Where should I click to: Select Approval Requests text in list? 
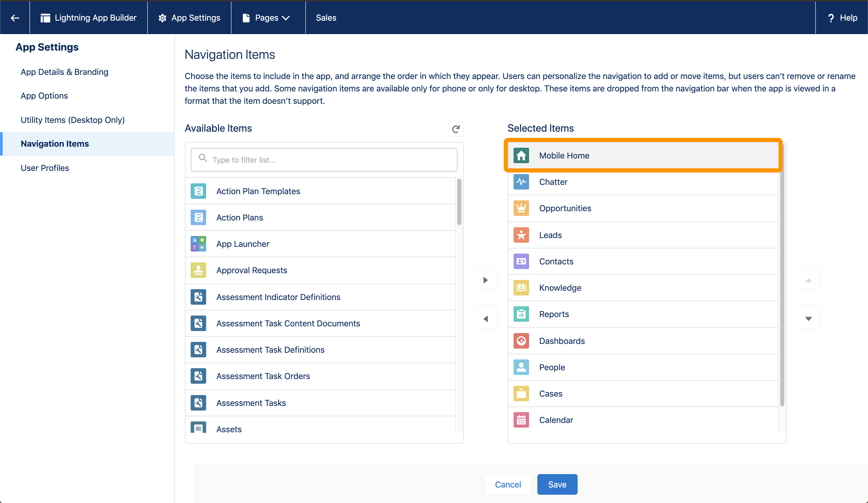[251, 270]
